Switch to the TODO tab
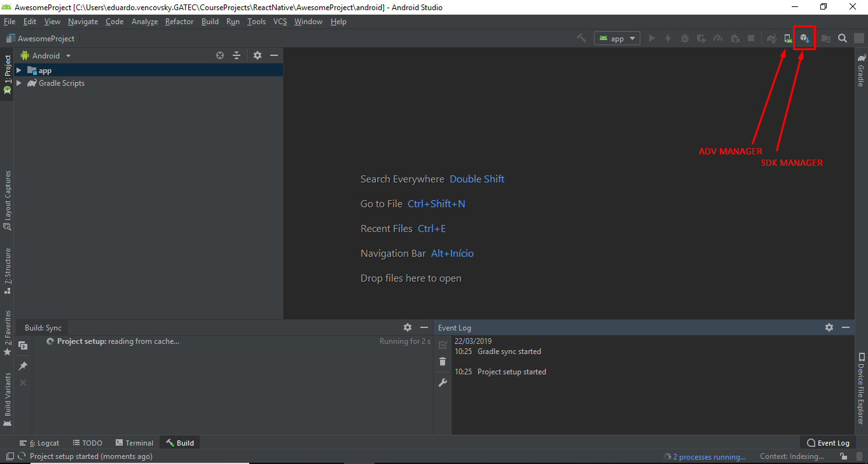 [x=88, y=443]
